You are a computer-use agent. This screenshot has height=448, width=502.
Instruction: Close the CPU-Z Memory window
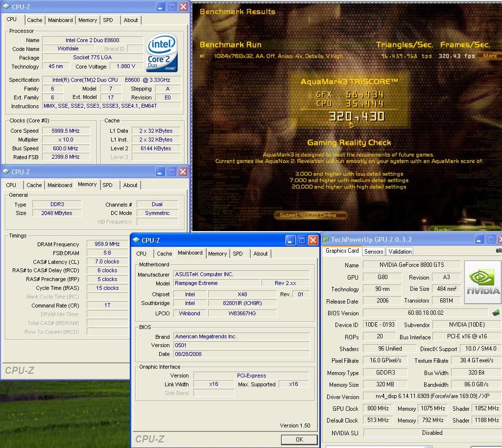point(183,171)
